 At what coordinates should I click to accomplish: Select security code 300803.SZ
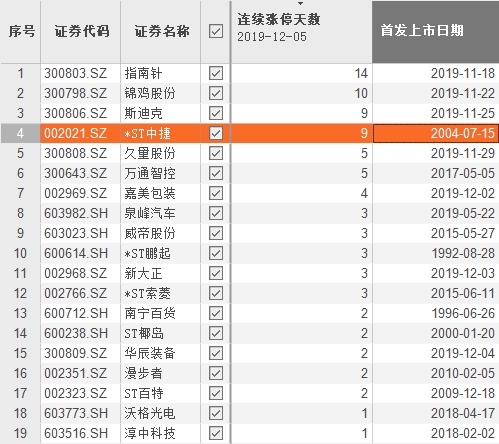click(76, 73)
